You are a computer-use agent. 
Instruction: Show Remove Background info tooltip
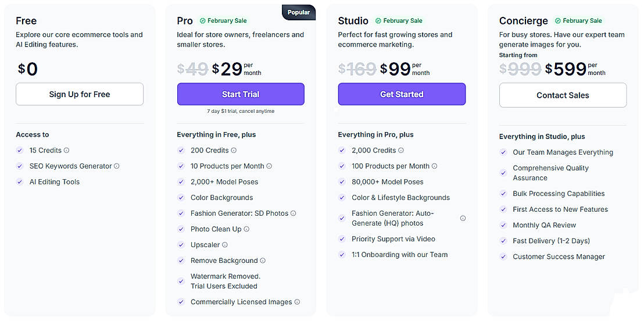(x=263, y=261)
